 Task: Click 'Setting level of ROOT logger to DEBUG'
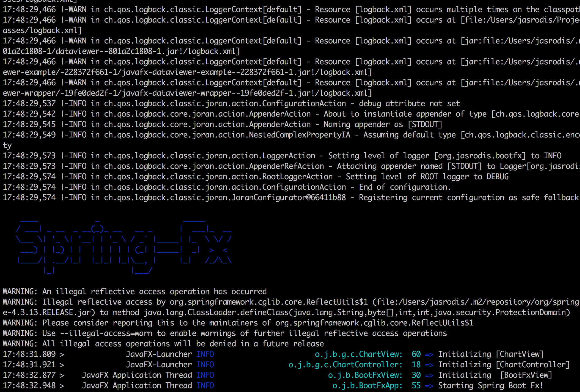pos(427,176)
